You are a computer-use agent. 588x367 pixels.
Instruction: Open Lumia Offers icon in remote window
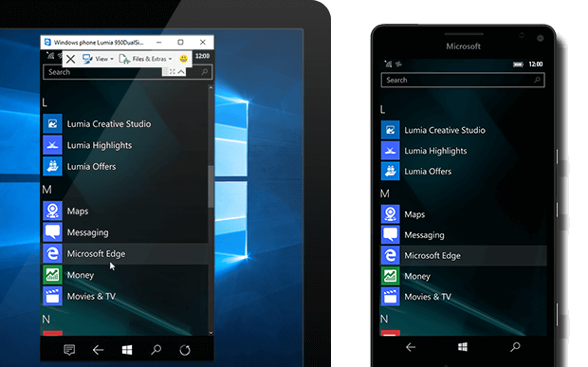(52, 167)
